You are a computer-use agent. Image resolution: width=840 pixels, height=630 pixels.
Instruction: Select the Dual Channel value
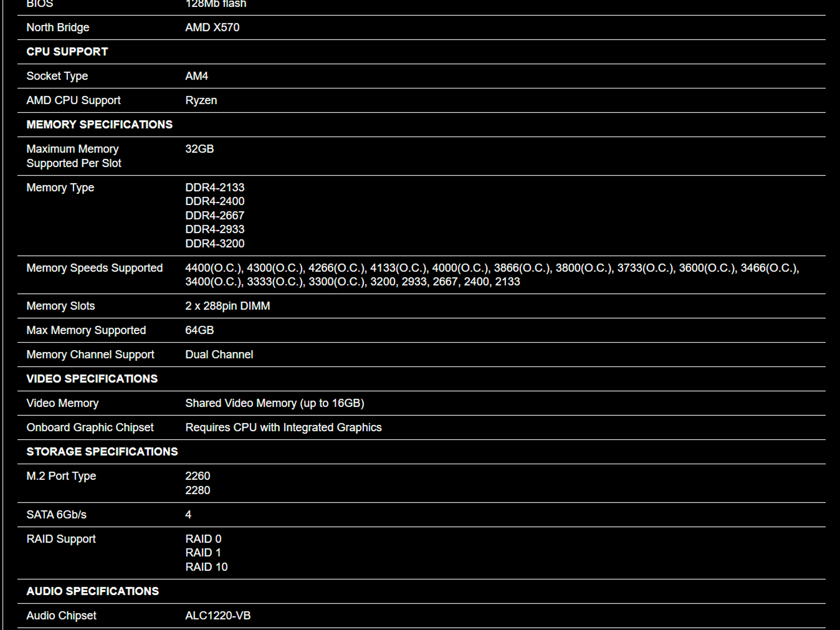pyautogui.click(x=219, y=355)
